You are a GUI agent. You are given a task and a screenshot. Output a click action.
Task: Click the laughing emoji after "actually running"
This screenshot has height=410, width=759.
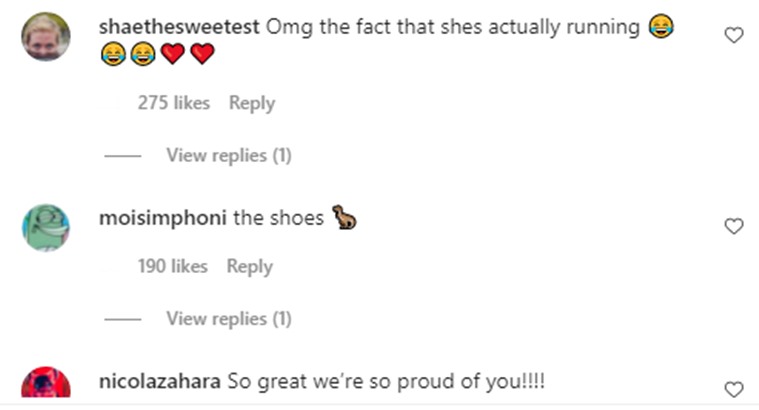(x=660, y=28)
